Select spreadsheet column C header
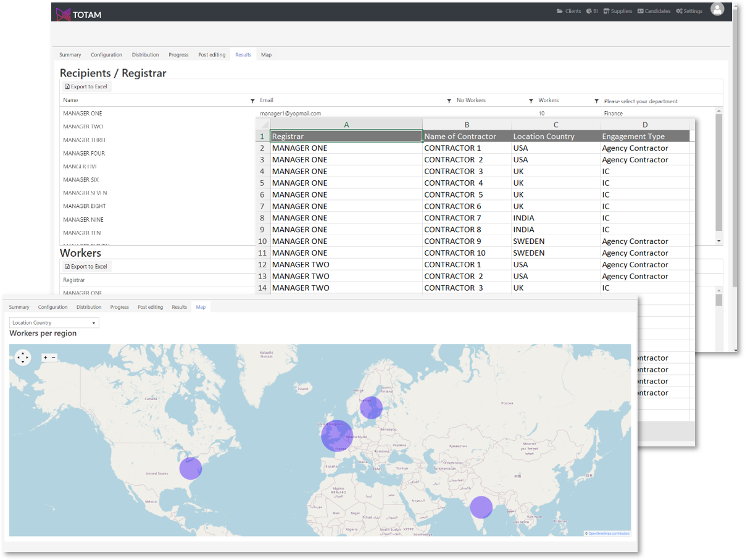Viewport: 745px width, 560px height. (x=556, y=124)
